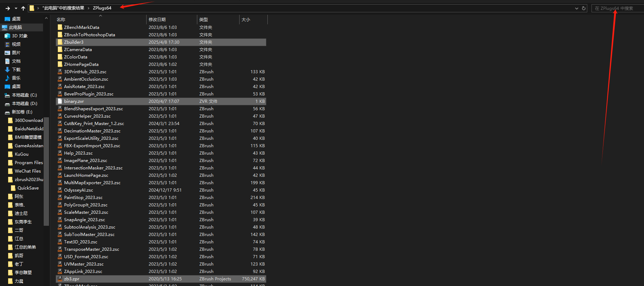Click the 在 ZPlugs64 中搜索 search box
The width and height of the screenshot is (644, 286).
point(617,8)
